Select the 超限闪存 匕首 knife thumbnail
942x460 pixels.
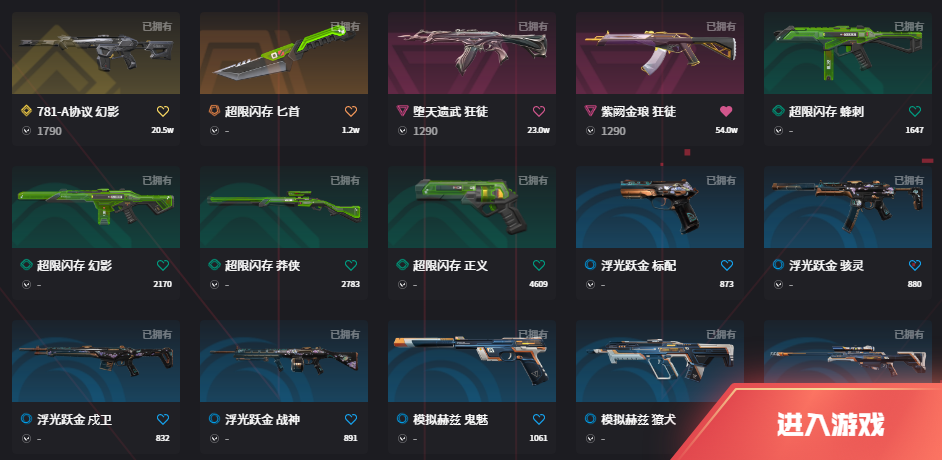284,53
